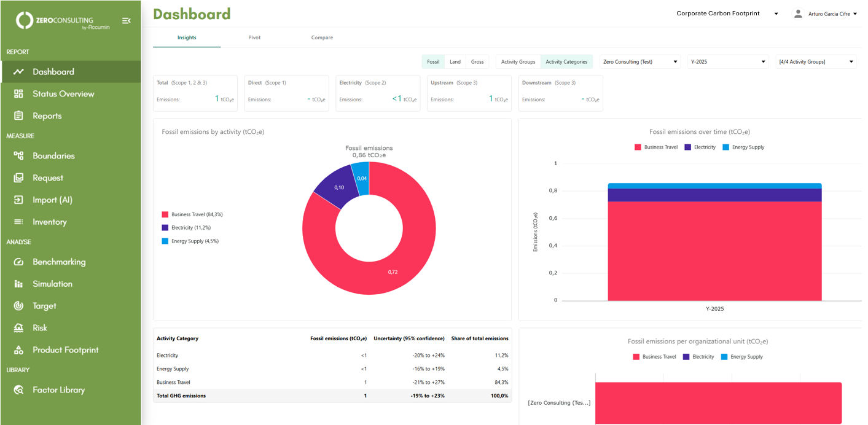
Task: Click the Risk icon in sidebar
Action: click(x=19, y=328)
